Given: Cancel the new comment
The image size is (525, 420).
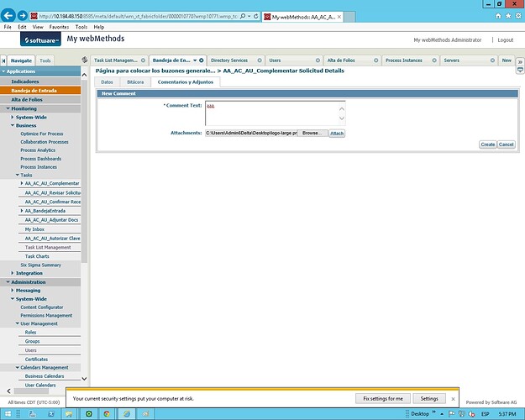Looking at the screenshot, I should [506, 144].
